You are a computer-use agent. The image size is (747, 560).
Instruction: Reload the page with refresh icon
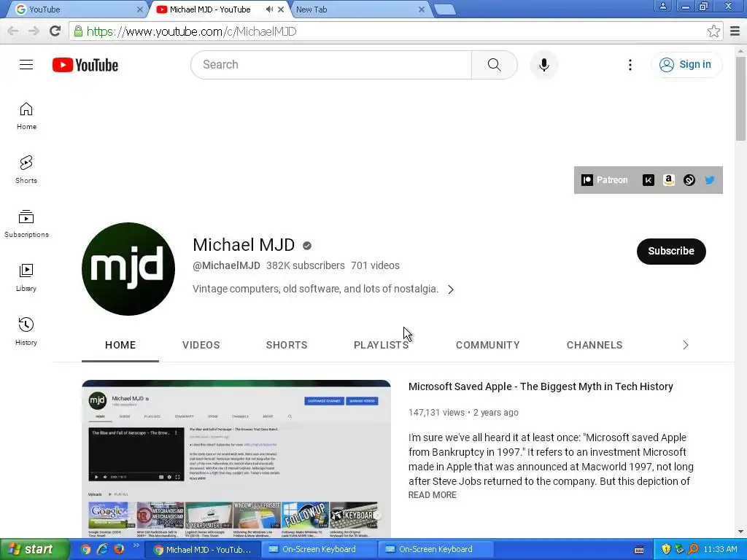click(x=55, y=31)
